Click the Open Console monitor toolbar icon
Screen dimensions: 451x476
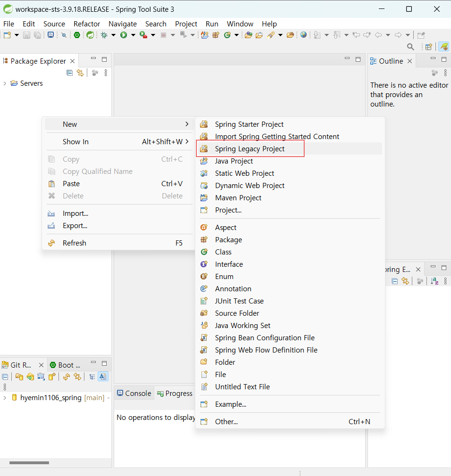tap(51, 35)
